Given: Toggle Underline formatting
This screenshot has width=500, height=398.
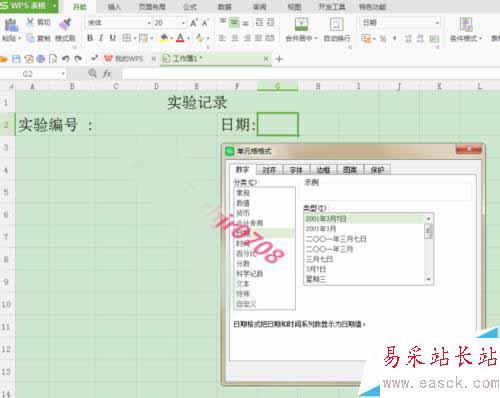Looking at the screenshot, I should 113,38.
